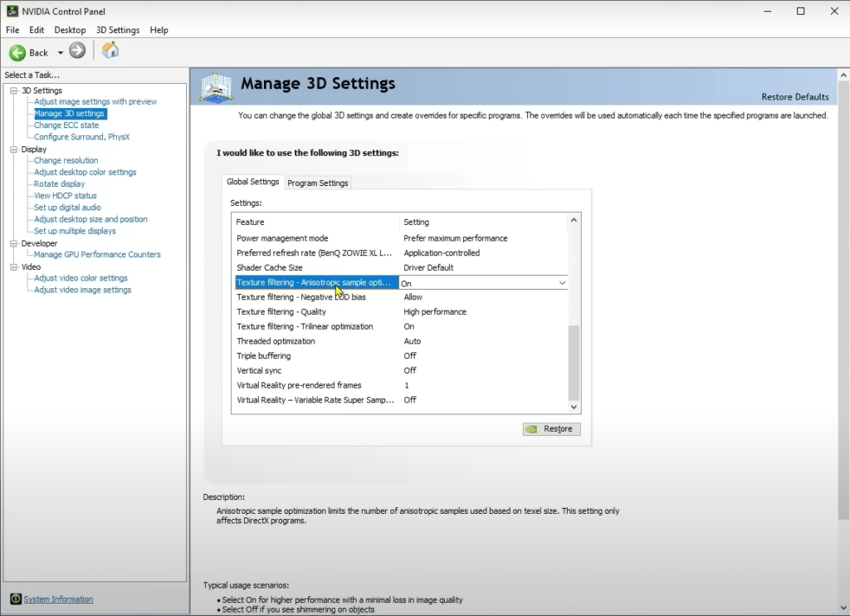The image size is (850, 616).
Task: Open the 3D Settings menu in the menu bar
Action: click(x=118, y=30)
